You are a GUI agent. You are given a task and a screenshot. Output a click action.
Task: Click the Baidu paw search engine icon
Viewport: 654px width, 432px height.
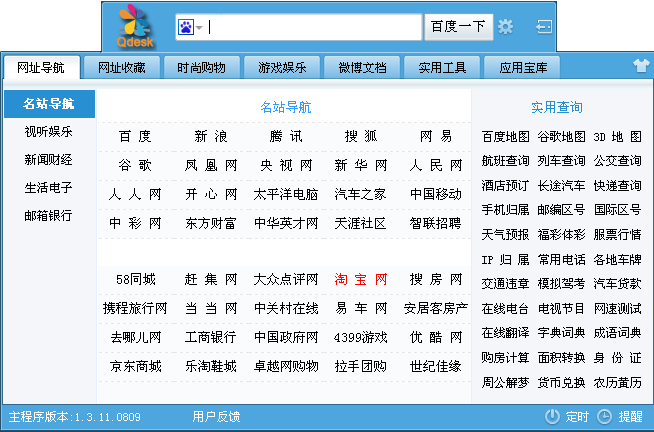click(186, 27)
